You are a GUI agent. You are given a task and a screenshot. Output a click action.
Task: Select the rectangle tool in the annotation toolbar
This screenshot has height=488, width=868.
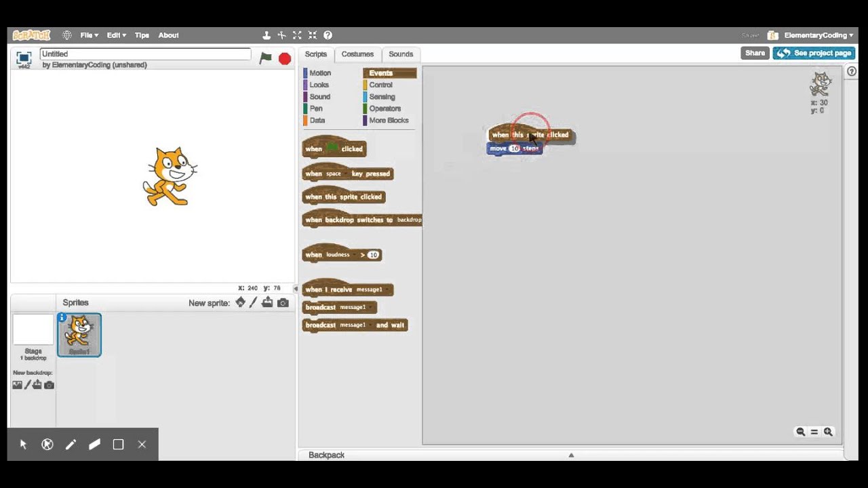(x=118, y=445)
